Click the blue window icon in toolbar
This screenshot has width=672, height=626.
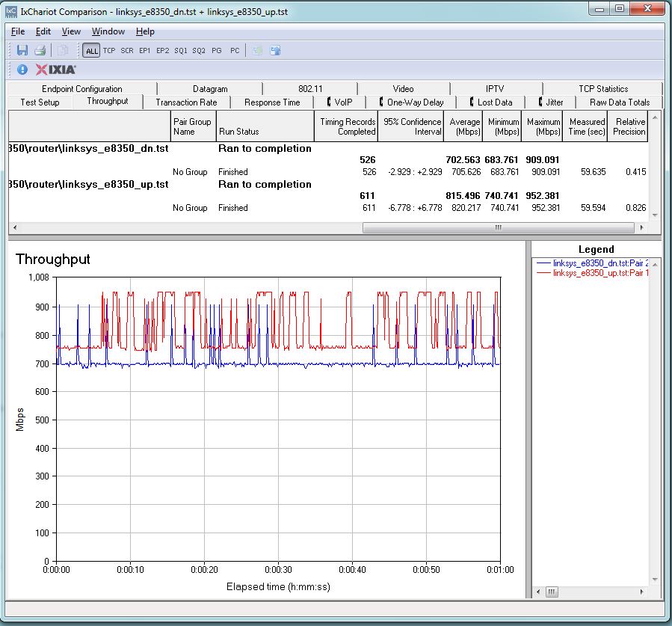[x=275, y=51]
